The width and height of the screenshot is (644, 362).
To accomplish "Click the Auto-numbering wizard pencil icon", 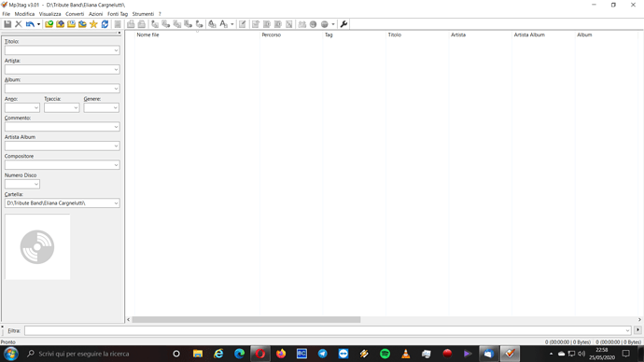I will (x=243, y=24).
